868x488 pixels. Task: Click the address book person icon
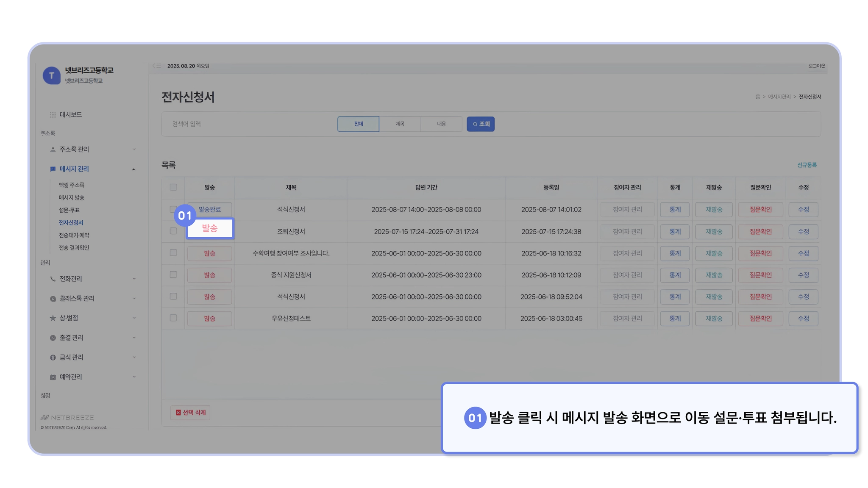click(x=53, y=150)
